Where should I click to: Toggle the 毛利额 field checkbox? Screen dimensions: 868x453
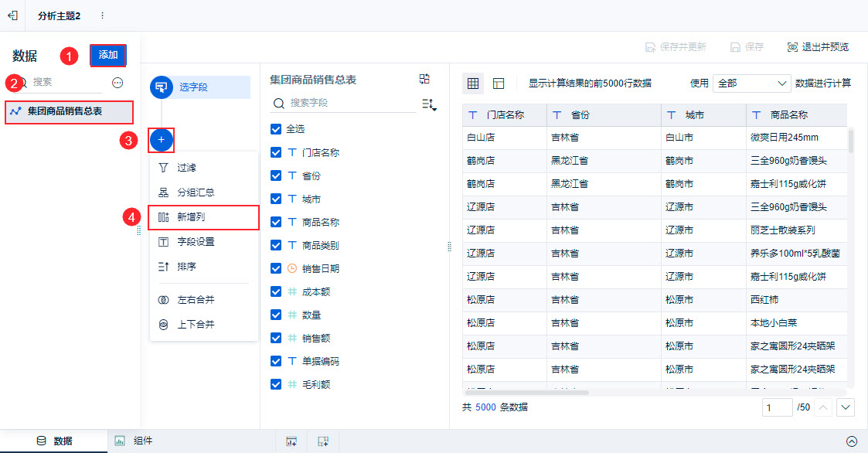[276, 384]
